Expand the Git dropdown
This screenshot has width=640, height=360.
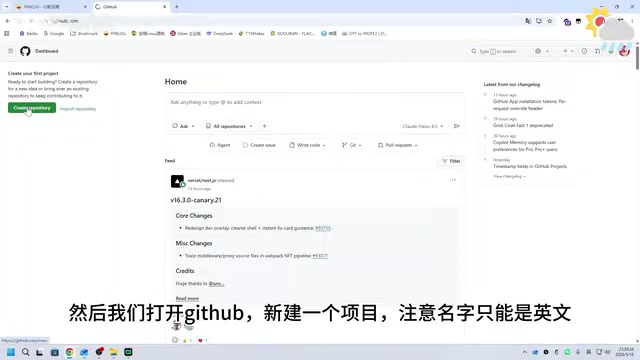coord(351,145)
